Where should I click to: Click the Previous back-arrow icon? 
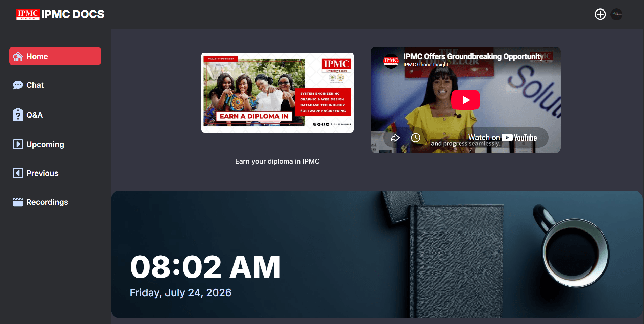coord(18,173)
